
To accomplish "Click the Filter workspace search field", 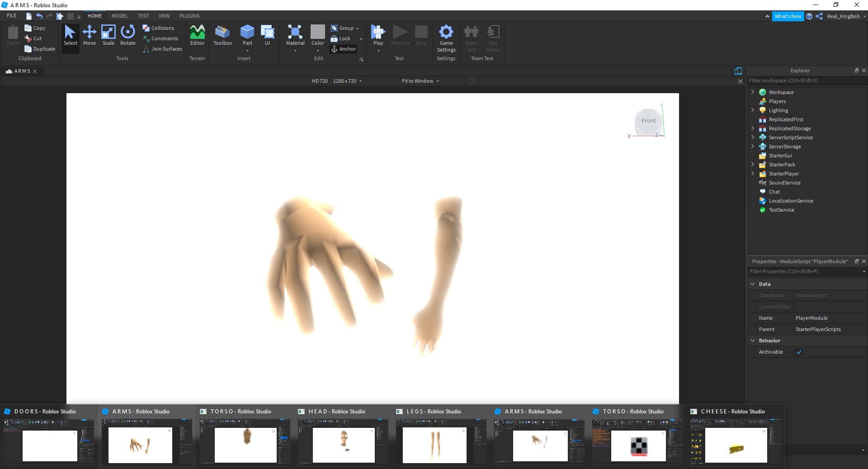I will [807, 81].
